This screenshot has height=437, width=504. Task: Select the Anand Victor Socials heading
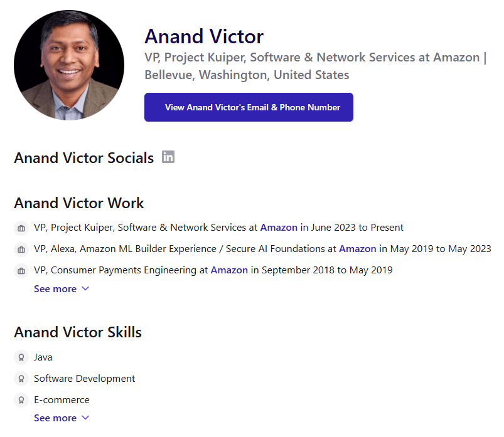pyautogui.click(x=84, y=158)
